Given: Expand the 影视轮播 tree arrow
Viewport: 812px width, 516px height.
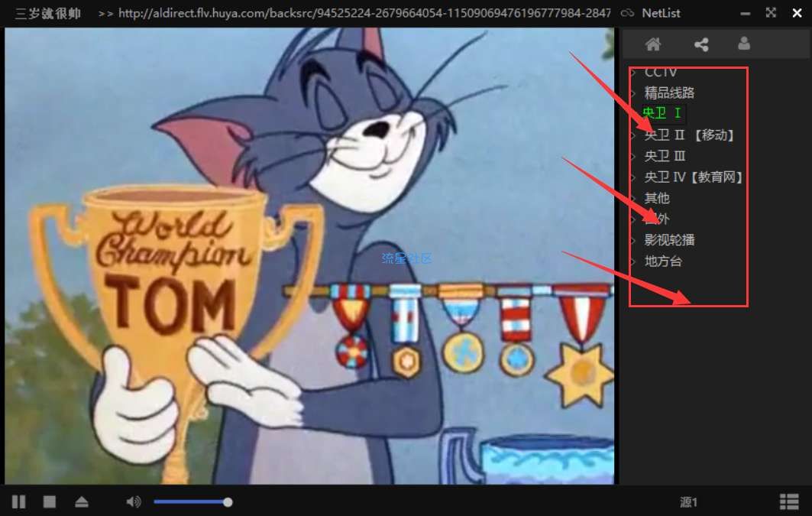Looking at the screenshot, I should click(x=633, y=240).
